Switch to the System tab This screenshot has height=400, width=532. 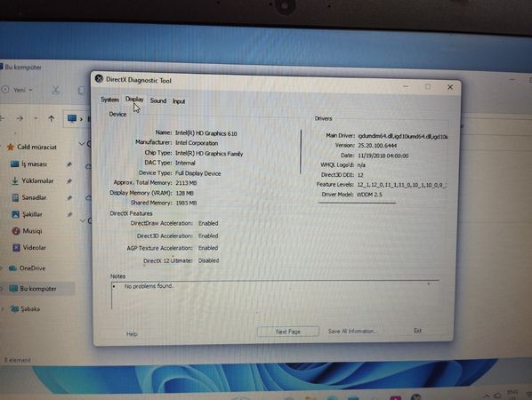click(109, 100)
